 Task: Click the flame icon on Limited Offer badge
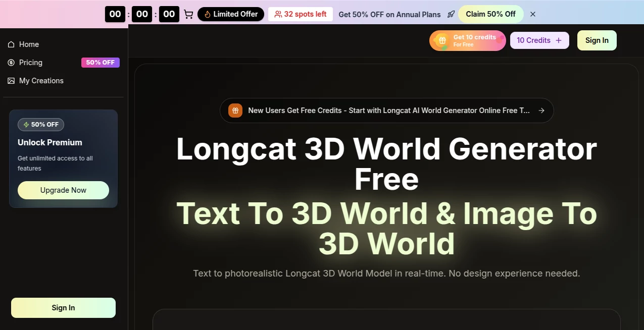[x=207, y=14]
